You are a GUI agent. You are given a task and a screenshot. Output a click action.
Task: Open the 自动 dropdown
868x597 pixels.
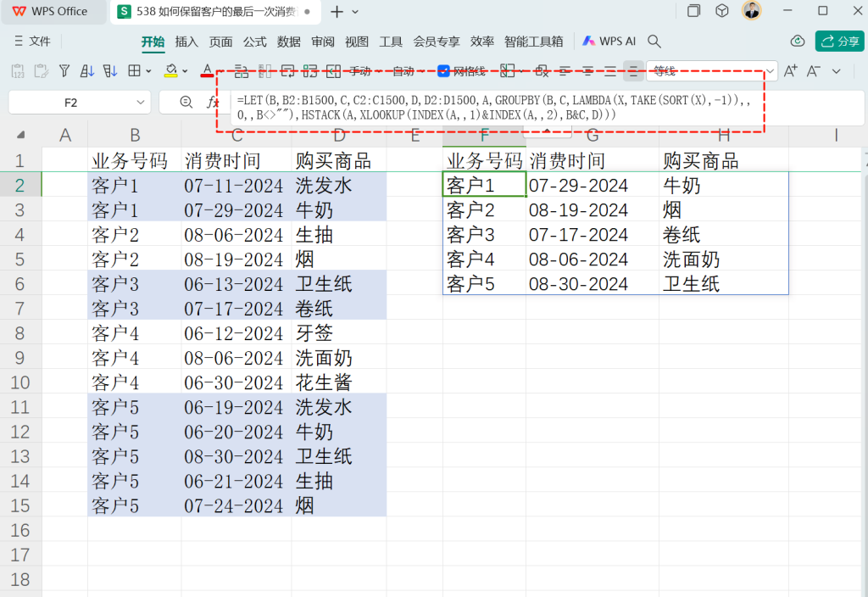click(x=409, y=71)
